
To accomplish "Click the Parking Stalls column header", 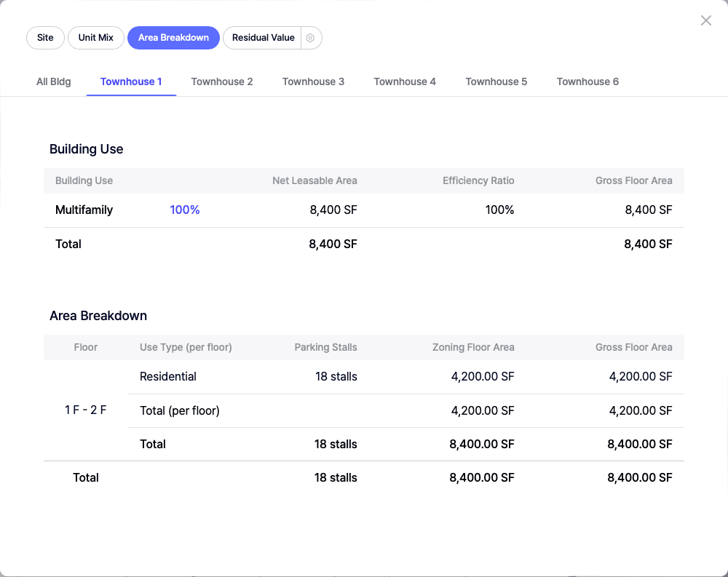I will 325,347.
